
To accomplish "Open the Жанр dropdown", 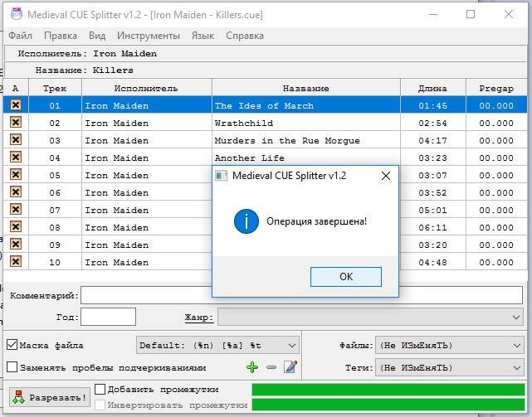I will click(x=370, y=318).
